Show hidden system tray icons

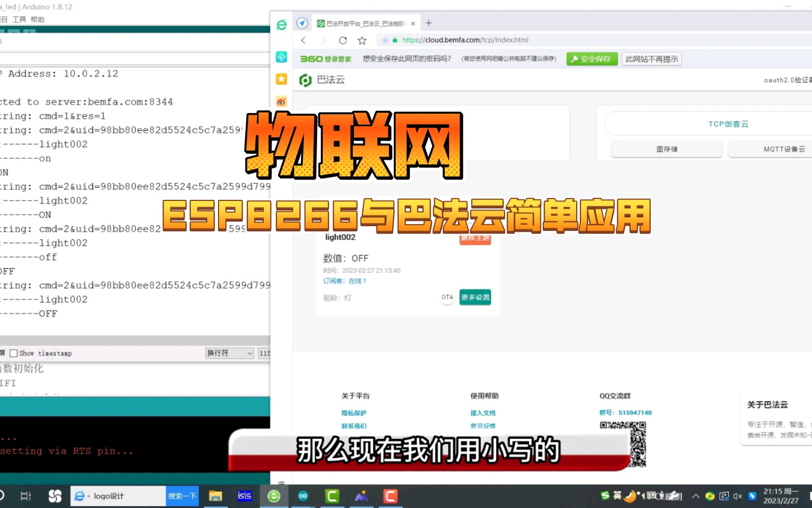[x=696, y=496]
